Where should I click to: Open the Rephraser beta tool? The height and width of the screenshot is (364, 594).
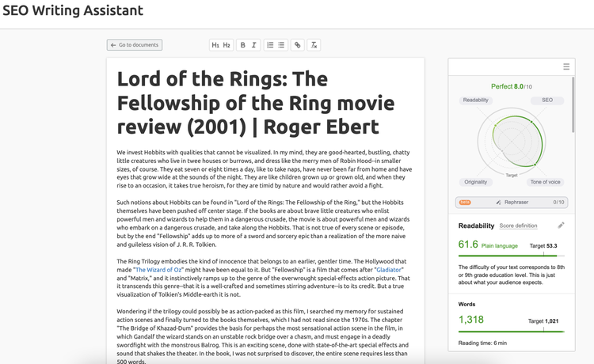point(512,202)
